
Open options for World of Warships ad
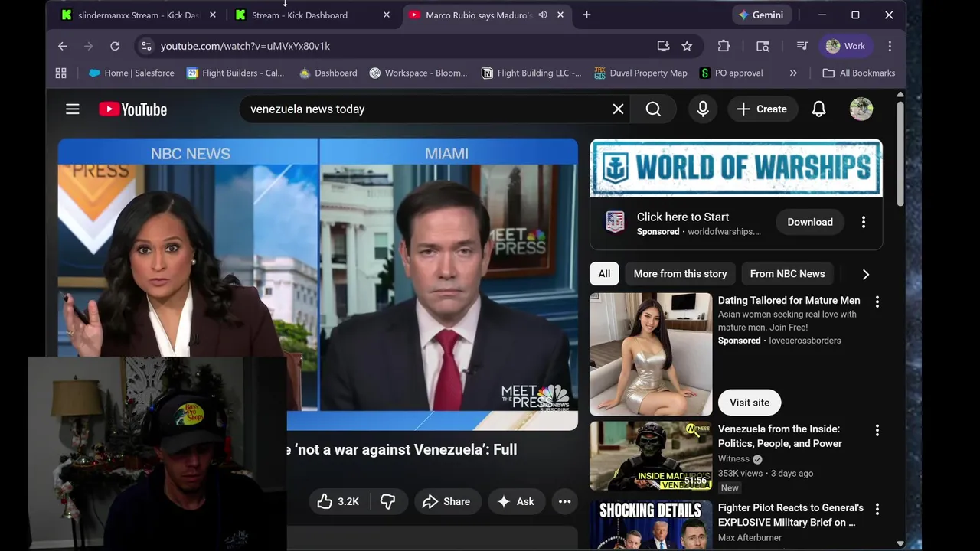[864, 222]
